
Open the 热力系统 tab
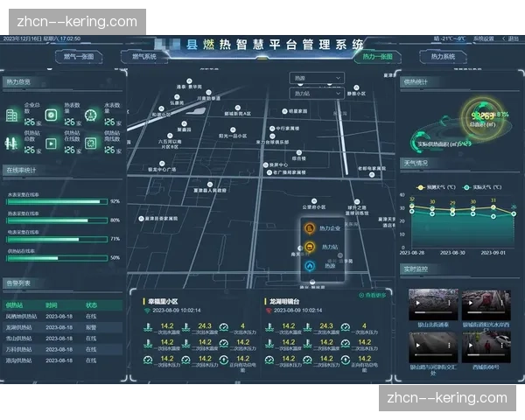coord(442,57)
